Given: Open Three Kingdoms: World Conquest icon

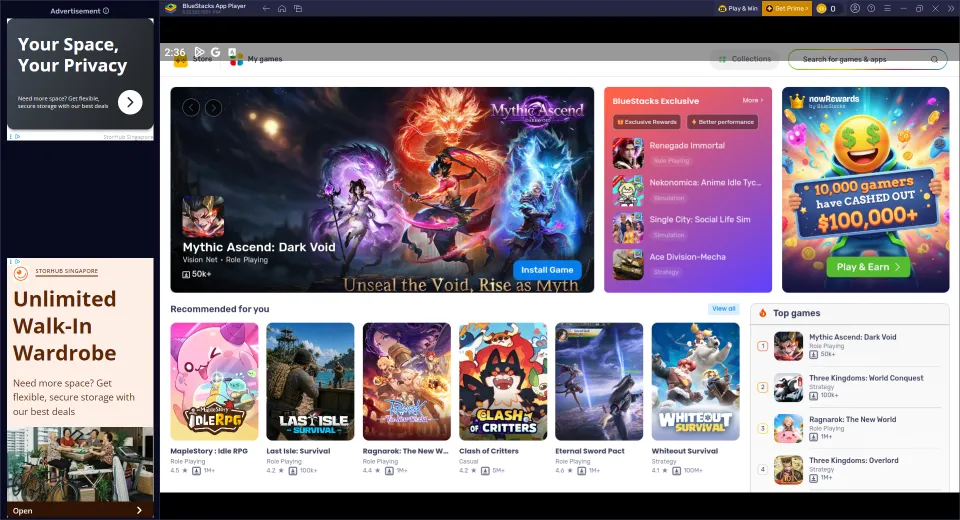Looking at the screenshot, I should coord(788,387).
